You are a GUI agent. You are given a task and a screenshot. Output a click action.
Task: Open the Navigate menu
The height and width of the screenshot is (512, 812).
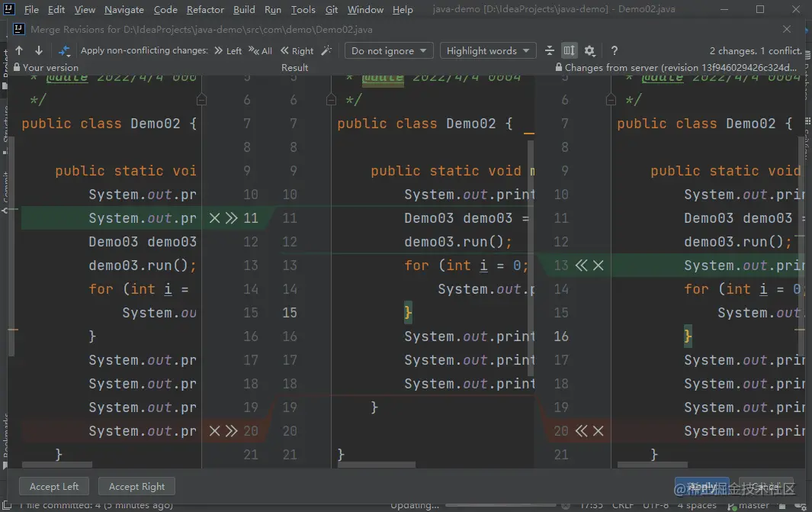tap(124, 9)
